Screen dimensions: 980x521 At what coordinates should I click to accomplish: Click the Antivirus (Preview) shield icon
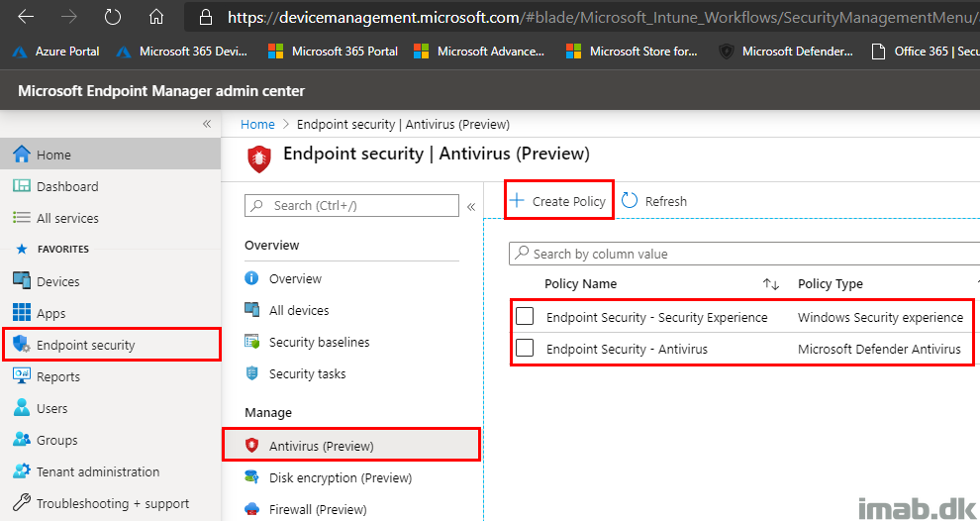[251, 446]
